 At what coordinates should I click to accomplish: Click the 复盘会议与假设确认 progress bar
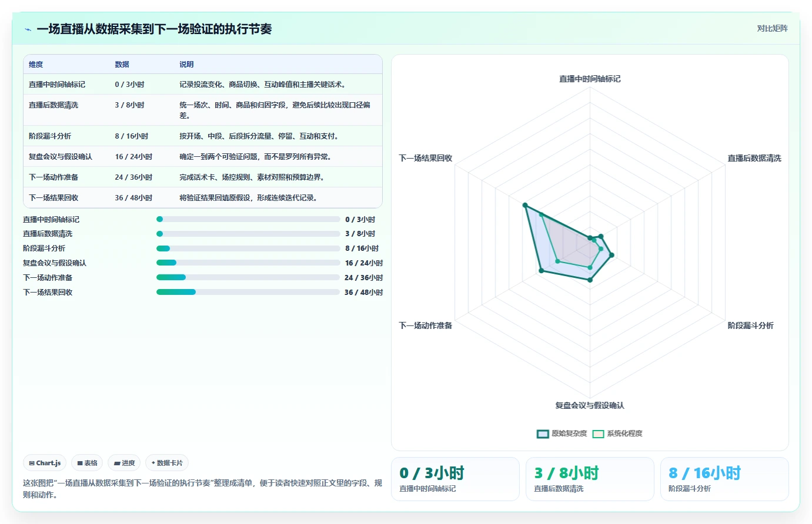coord(248,263)
